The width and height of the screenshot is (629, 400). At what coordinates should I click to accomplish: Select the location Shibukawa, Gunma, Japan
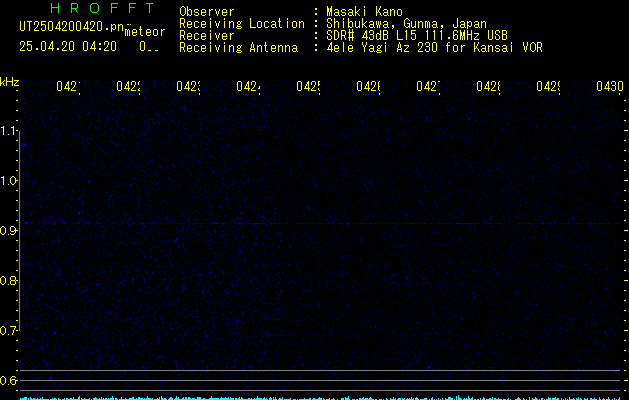point(406,24)
